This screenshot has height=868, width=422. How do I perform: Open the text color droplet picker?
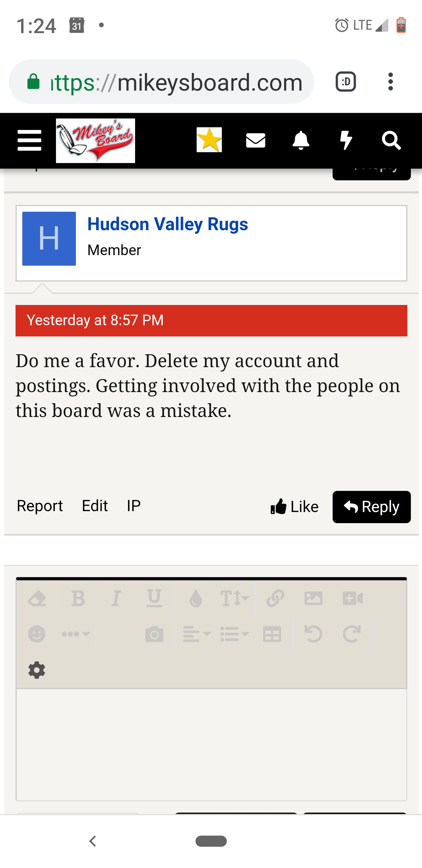click(196, 599)
